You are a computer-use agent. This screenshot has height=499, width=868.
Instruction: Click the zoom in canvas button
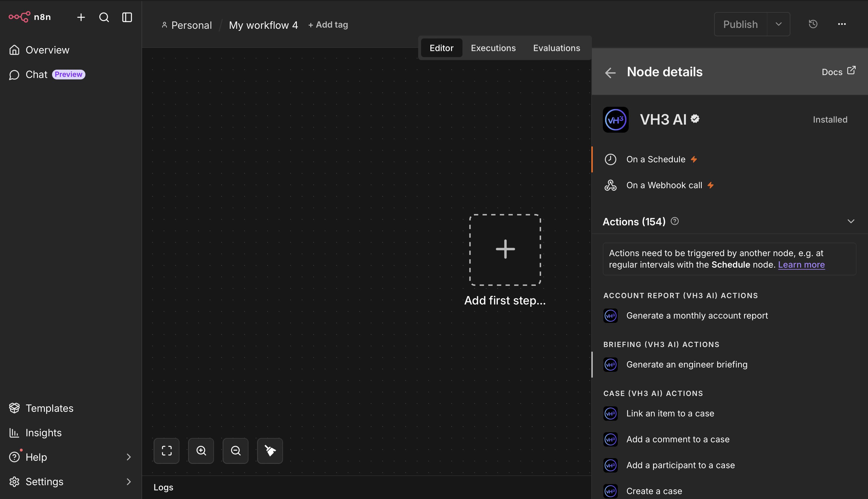201,451
